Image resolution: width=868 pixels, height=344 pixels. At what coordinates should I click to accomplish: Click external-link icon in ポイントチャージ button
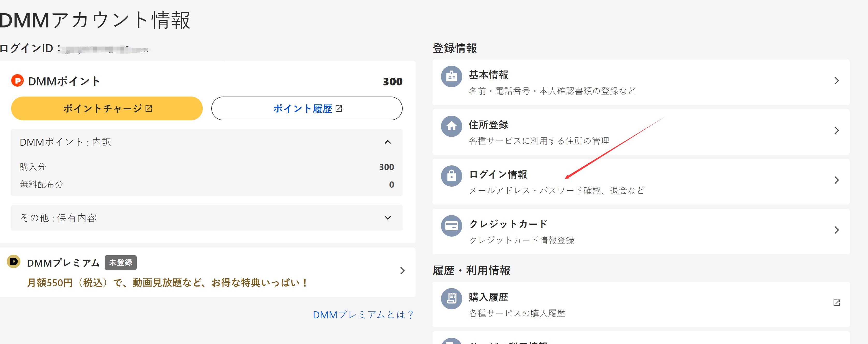point(149,108)
